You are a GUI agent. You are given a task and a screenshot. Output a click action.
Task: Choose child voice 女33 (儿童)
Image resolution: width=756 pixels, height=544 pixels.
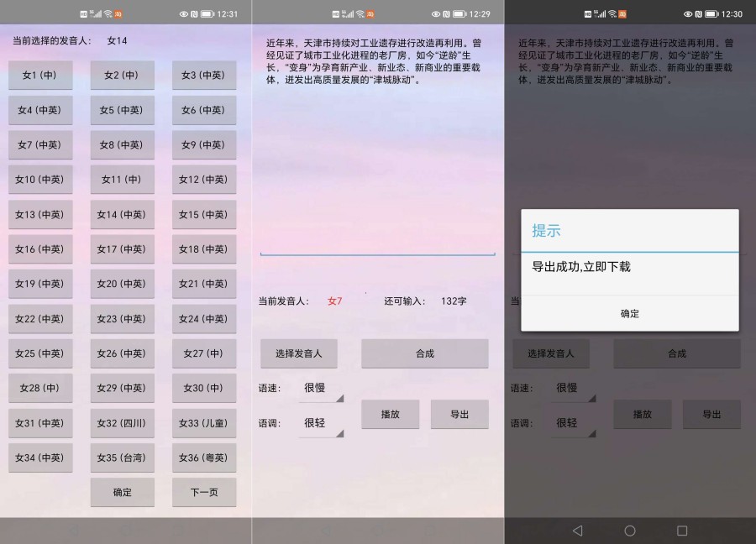pyautogui.click(x=204, y=423)
